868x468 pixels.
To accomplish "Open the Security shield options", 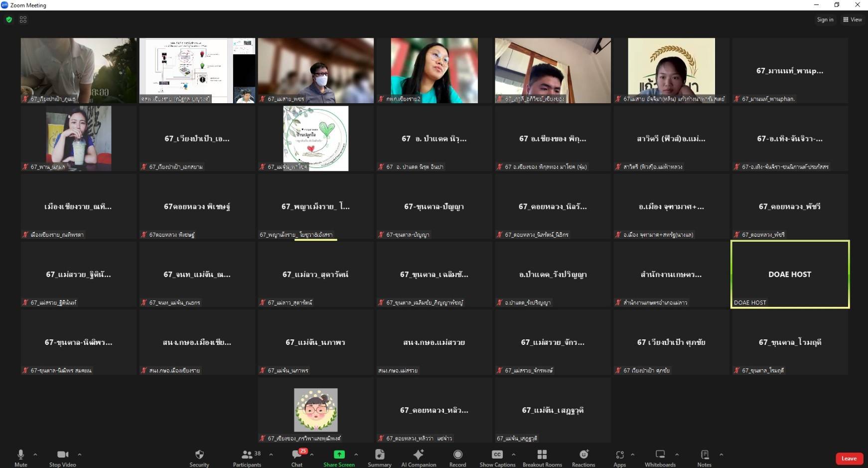I will (199, 457).
